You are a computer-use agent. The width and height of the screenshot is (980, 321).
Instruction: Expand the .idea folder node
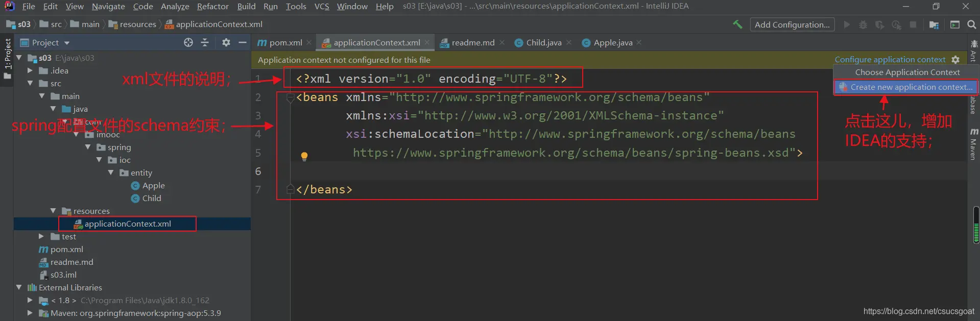click(x=30, y=70)
